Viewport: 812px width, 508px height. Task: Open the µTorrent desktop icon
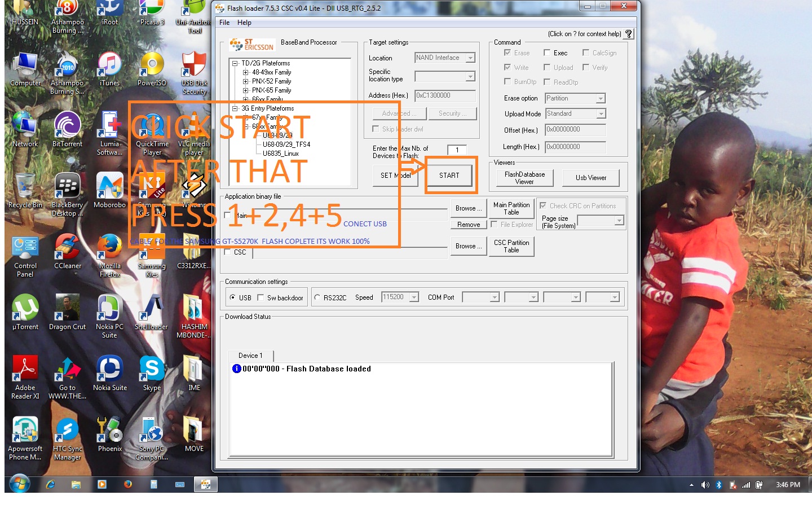tap(25, 313)
